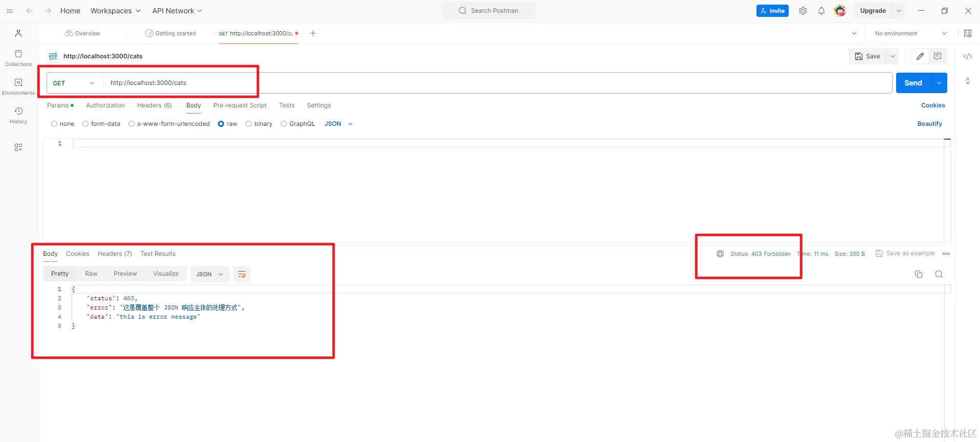Click the HTTP request type icon

(x=53, y=56)
